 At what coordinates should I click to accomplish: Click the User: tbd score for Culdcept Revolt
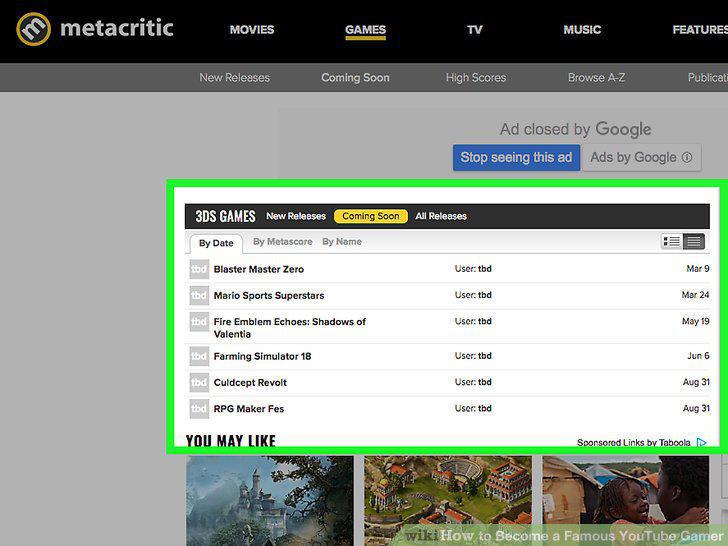pos(473,382)
